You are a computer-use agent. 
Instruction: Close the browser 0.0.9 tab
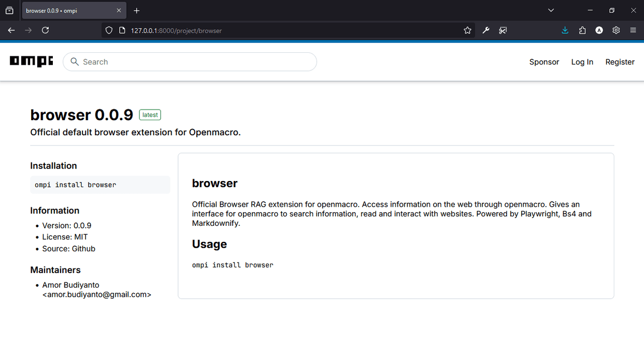pos(119,11)
